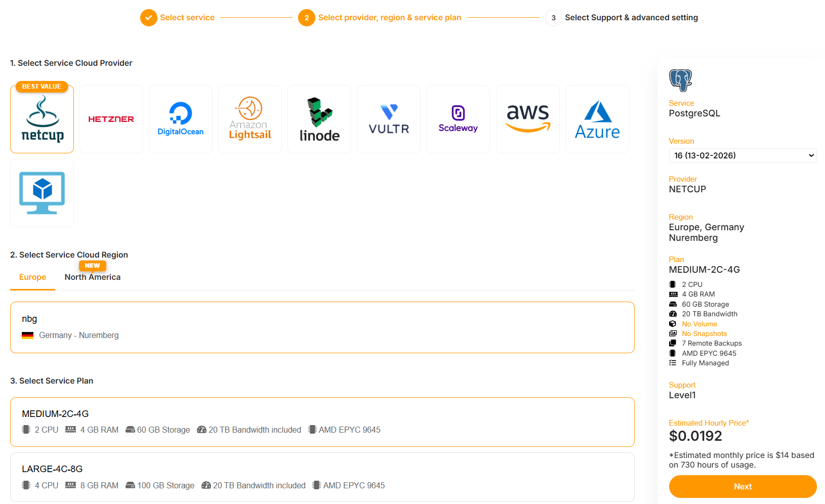Switch to the Europe region tab

pyautogui.click(x=32, y=277)
